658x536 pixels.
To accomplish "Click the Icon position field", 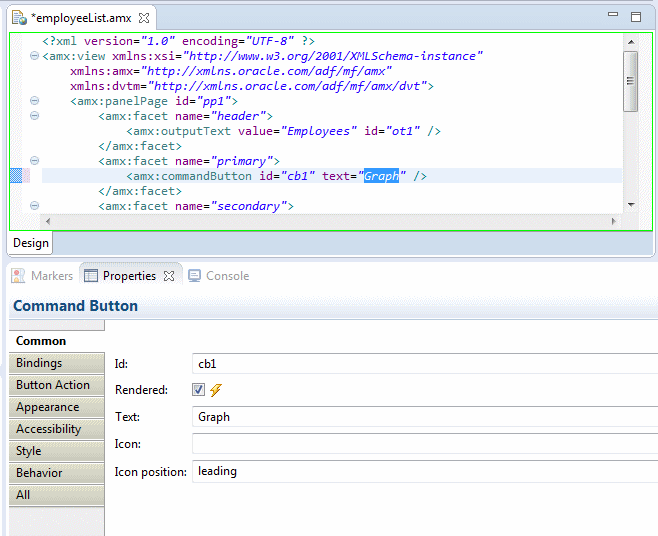I will (425, 471).
